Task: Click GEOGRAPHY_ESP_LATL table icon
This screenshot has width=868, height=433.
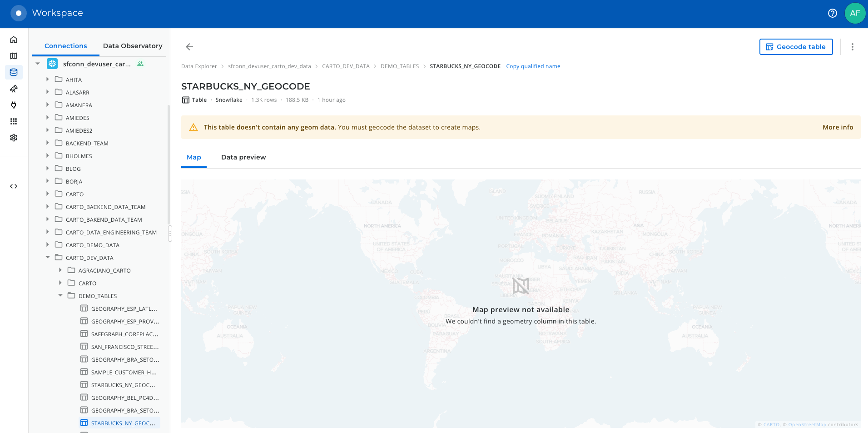Action: coord(84,308)
